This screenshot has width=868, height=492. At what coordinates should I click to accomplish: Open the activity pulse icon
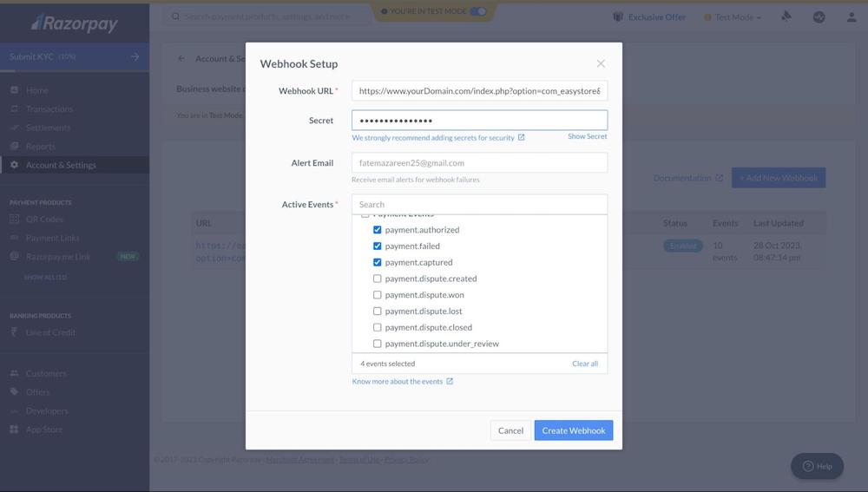coord(819,16)
